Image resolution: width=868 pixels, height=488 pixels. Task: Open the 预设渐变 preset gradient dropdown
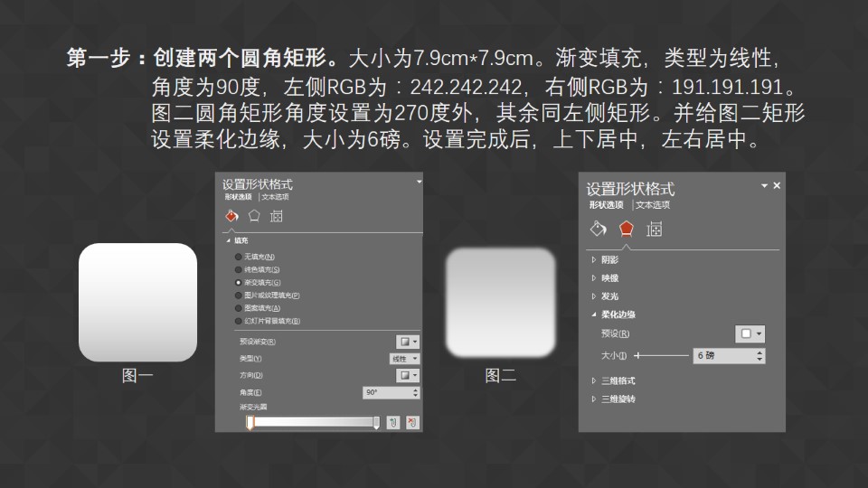pos(408,342)
